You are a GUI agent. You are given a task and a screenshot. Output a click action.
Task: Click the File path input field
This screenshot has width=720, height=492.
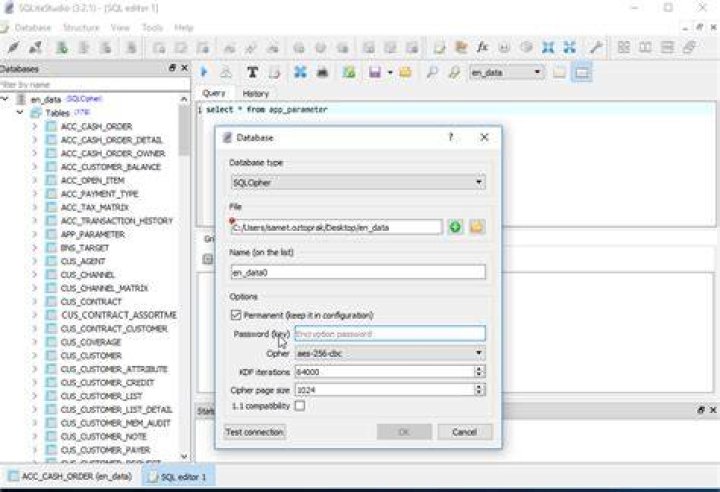tap(336, 227)
